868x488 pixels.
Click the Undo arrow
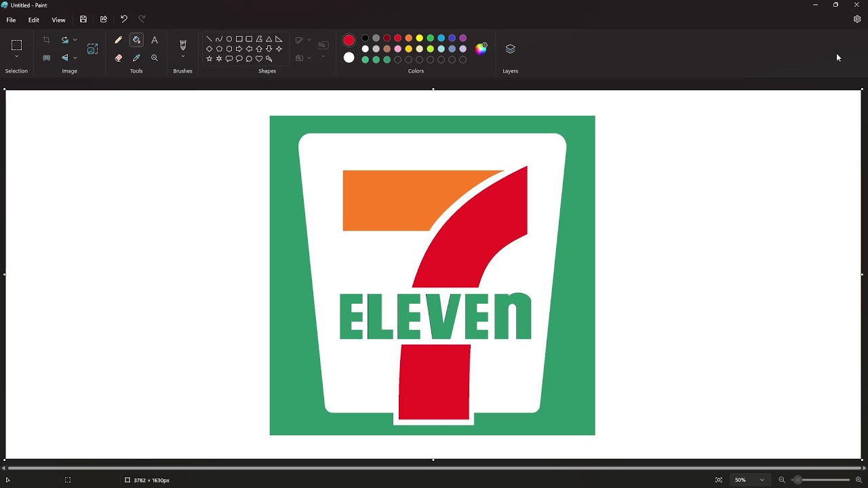coord(123,20)
